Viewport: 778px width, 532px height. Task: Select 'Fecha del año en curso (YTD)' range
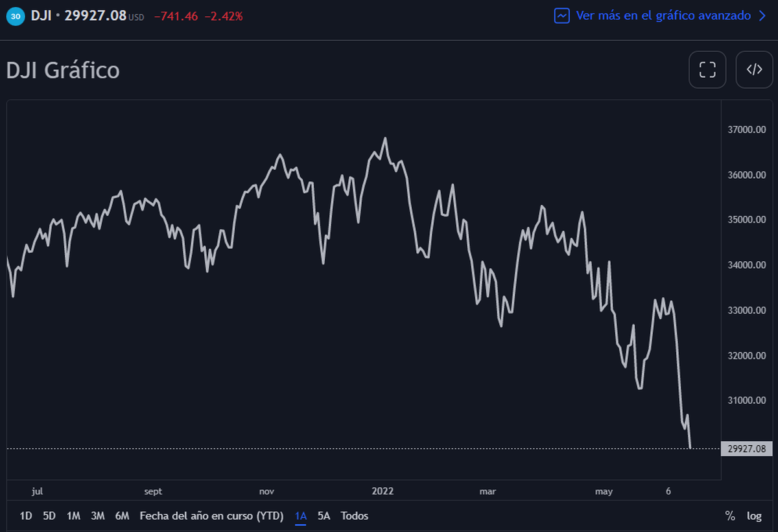[212, 516]
